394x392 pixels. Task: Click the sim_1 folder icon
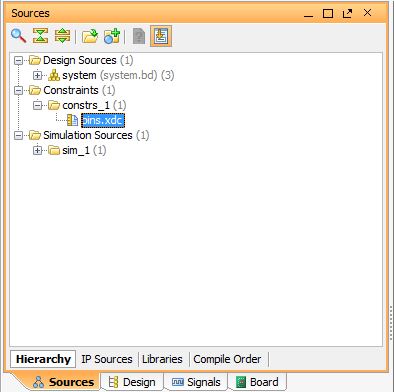click(x=54, y=150)
